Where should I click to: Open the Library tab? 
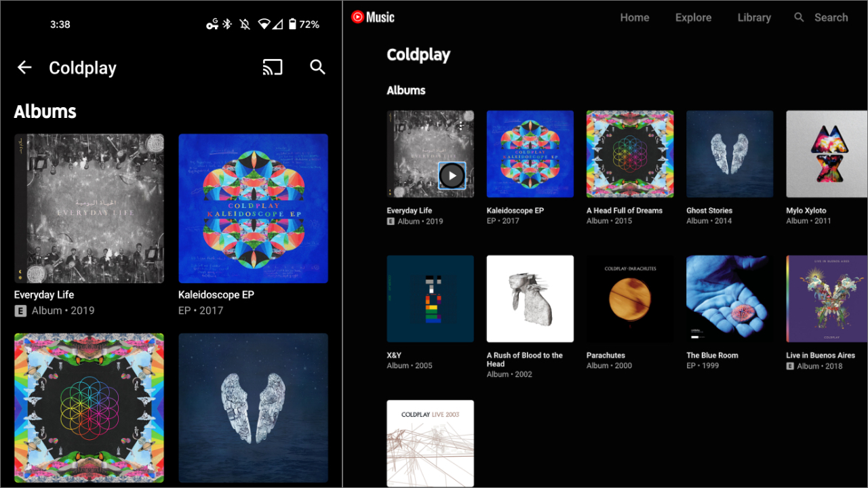point(754,18)
